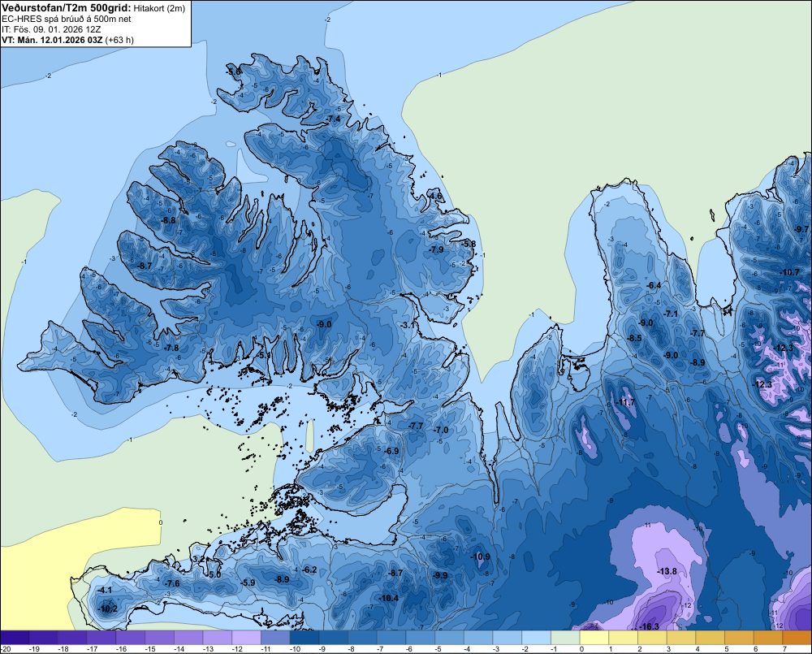Click the -8.8 temperature label

168,220
